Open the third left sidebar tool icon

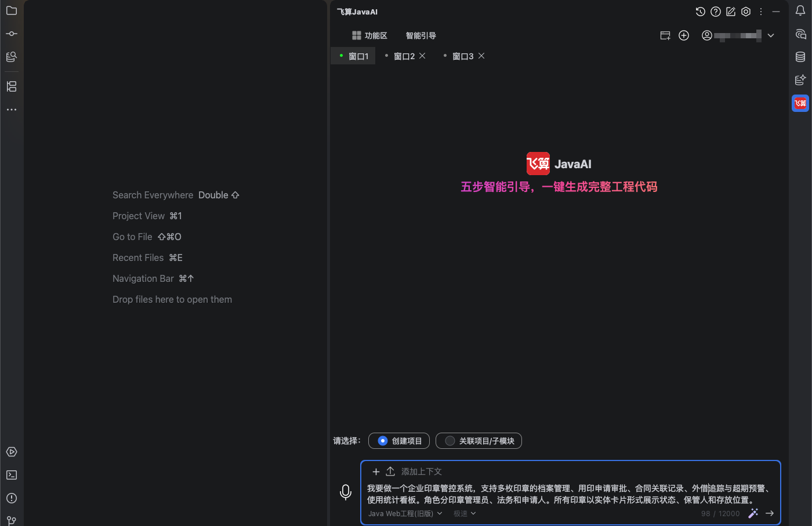(12, 57)
